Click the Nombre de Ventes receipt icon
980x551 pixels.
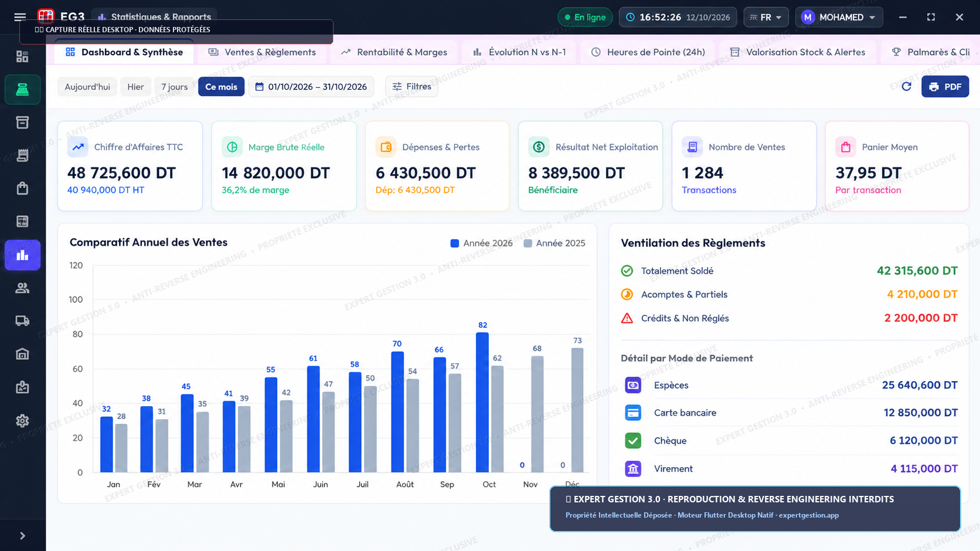[x=692, y=147]
